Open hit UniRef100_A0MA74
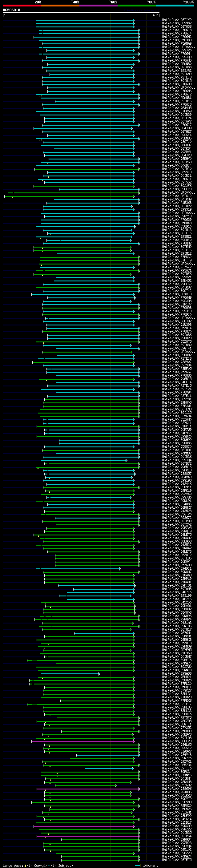The image size is (197, 868). coord(177,857)
